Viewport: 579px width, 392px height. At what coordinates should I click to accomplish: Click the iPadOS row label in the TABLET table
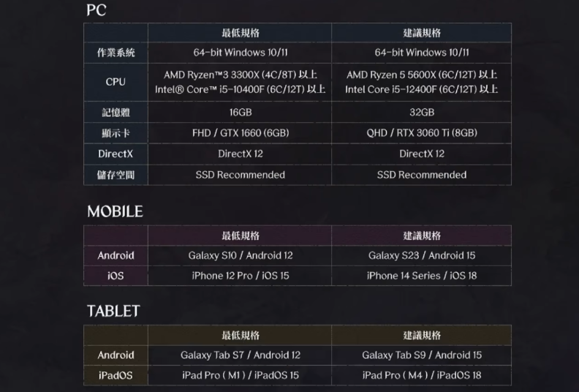116,375
